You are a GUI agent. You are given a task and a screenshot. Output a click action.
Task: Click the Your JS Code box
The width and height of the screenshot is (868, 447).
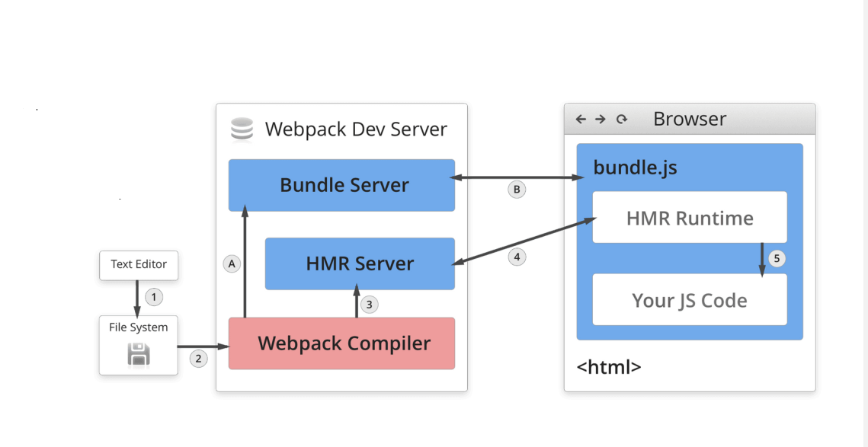(690, 300)
